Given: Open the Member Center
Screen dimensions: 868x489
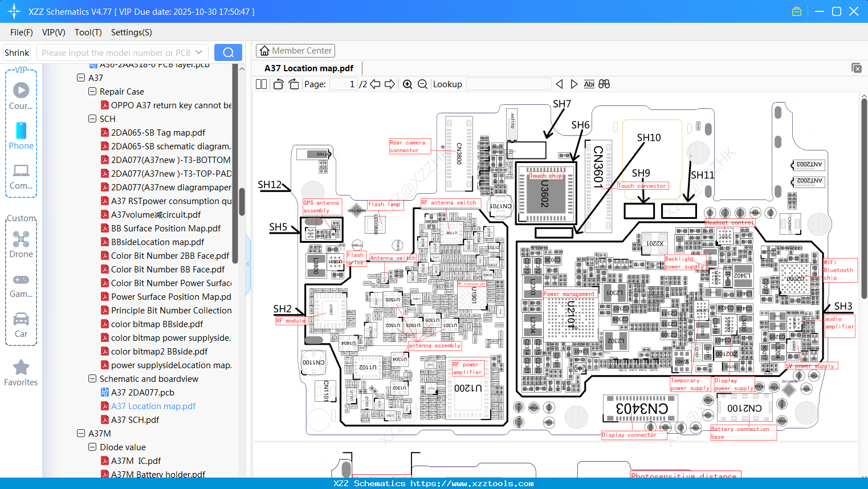Looking at the screenshot, I should tap(295, 51).
